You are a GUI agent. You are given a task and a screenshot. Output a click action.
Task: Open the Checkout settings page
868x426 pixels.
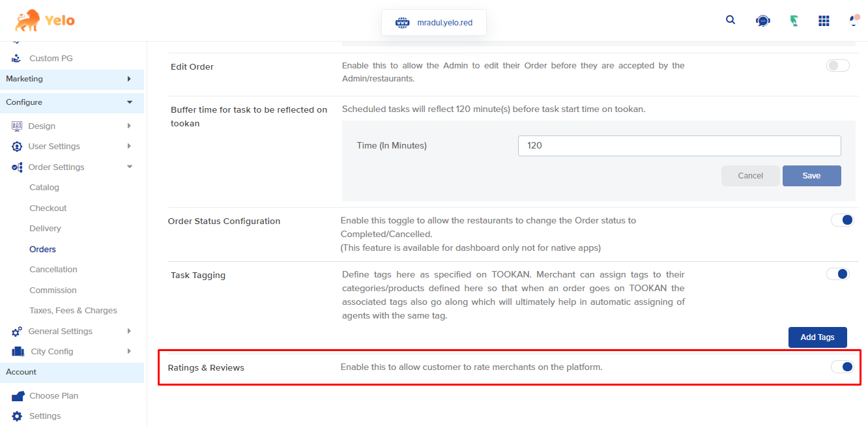pos(48,208)
